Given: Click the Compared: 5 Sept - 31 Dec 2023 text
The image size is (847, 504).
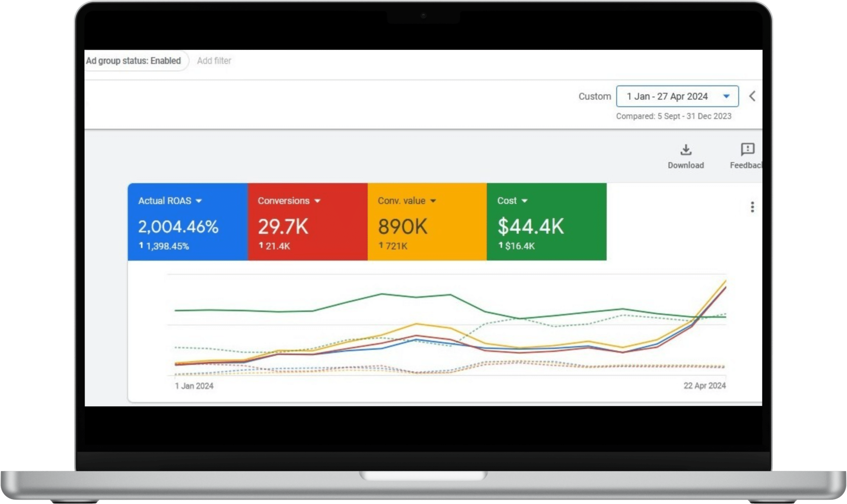Looking at the screenshot, I should click(673, 116).
